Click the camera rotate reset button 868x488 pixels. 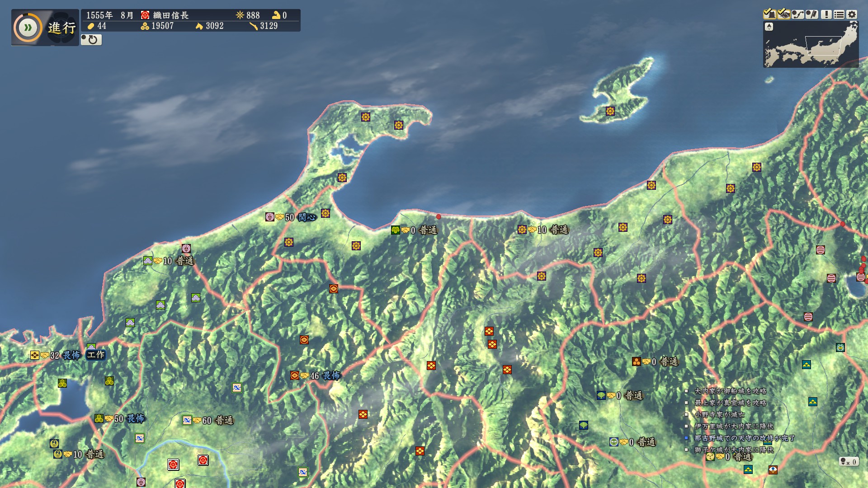pos(91,40)
